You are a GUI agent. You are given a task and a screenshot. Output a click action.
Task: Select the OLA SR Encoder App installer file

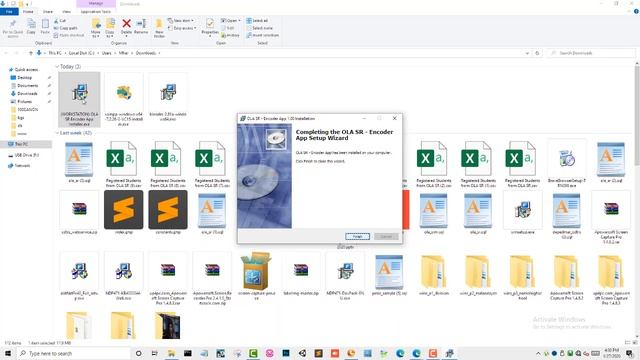pyautogui.click(x=79, y=100)
